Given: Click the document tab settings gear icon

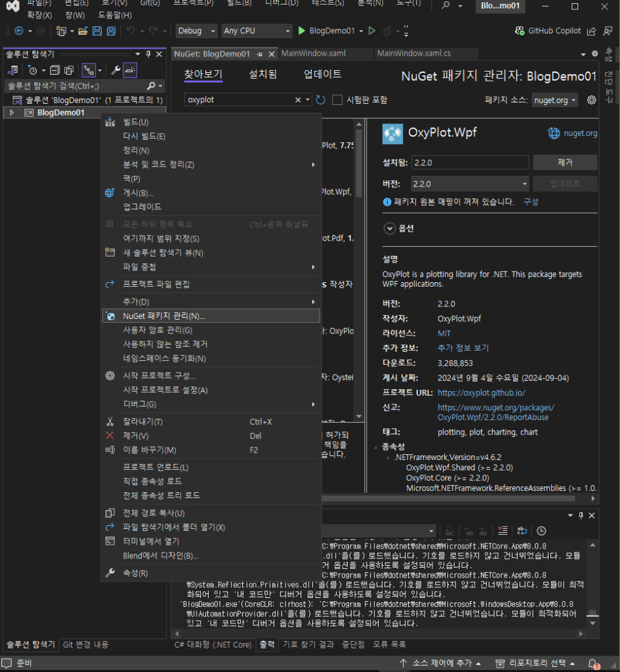Looking at the screenshot, I should (594, 54).
